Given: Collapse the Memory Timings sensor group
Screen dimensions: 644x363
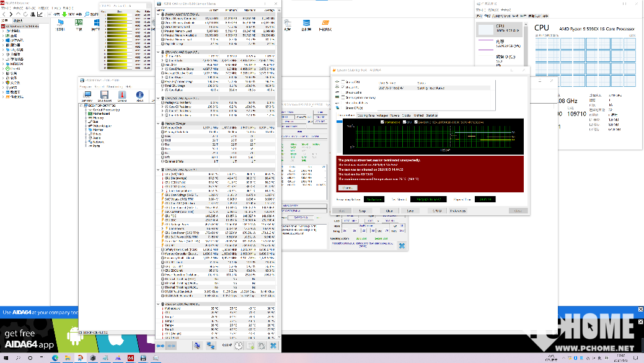Looking at the screenshot, I should pyautogui.click(x=159, y=123).
